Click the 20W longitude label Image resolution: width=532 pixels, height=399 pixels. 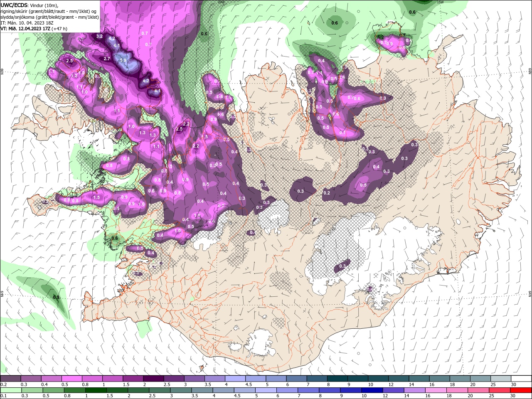(221, 2)
